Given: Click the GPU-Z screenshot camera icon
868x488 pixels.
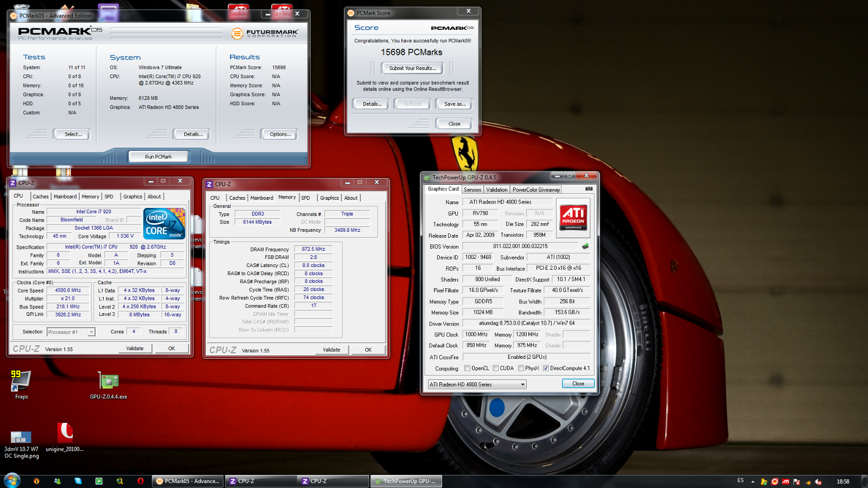Looking at the screenshot, I should click(x=589, y=189).
